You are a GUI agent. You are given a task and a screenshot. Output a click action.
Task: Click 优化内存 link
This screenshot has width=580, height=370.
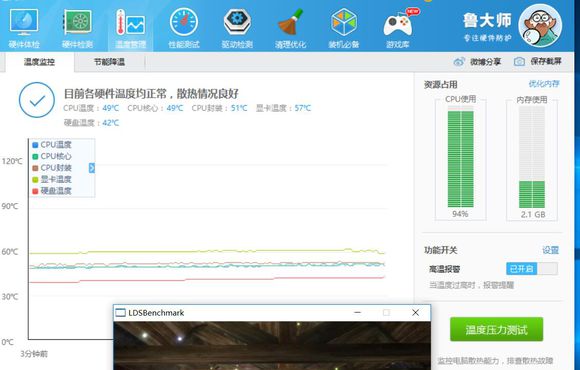[544, 84]
